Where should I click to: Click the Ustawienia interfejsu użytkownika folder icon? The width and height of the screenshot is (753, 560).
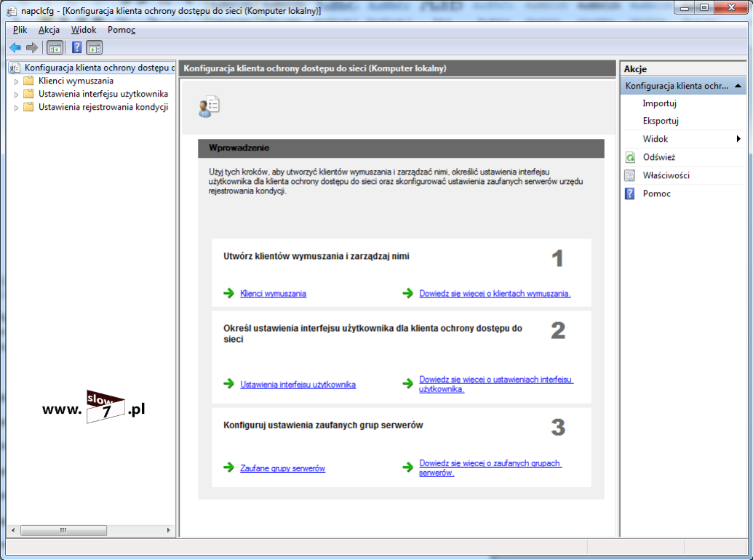coord(29,94)
